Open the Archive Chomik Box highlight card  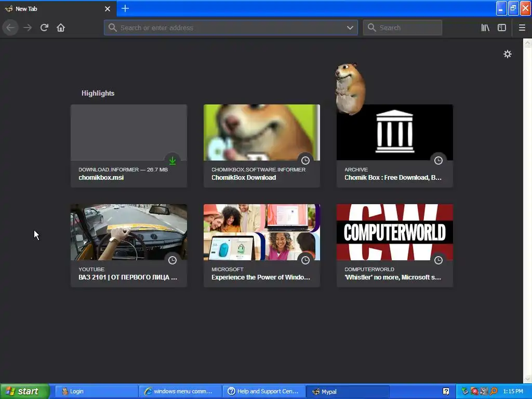[x=395, y=146]
